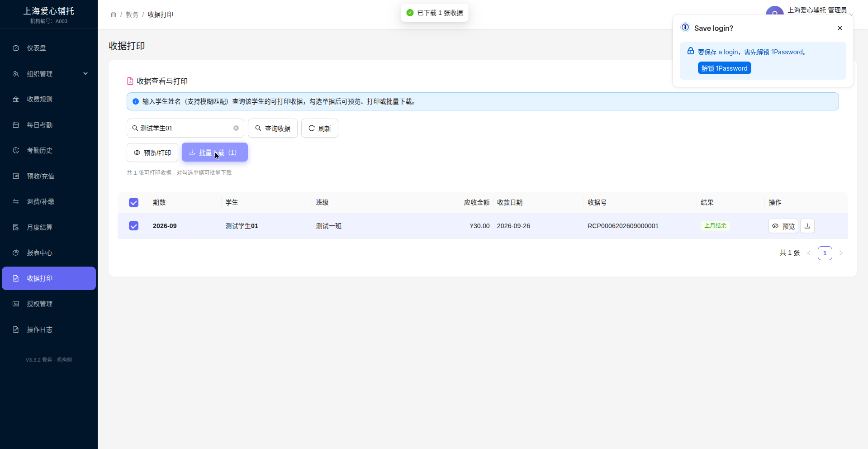
Task: Go to next page arrow
Action: 841,253
